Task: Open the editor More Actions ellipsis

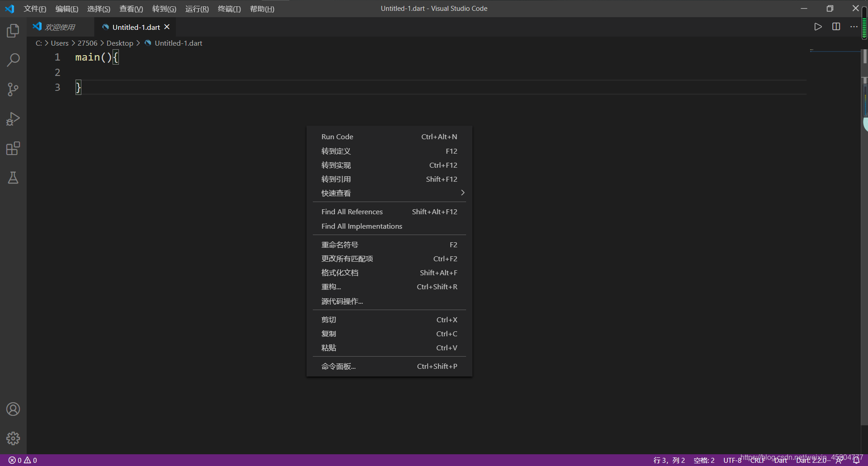Action: (x=854, y=27)
